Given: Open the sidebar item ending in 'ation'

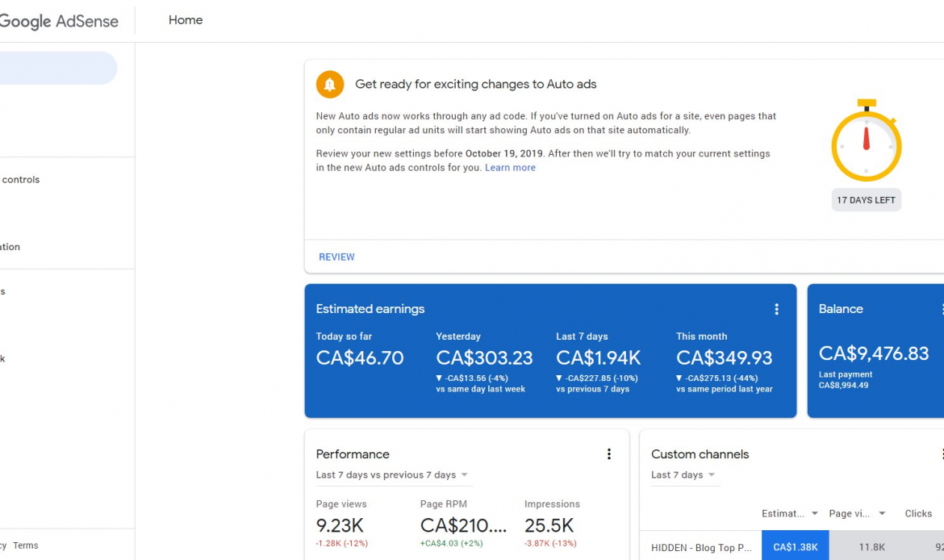Looking at the screenshot, I should [10, 247].
